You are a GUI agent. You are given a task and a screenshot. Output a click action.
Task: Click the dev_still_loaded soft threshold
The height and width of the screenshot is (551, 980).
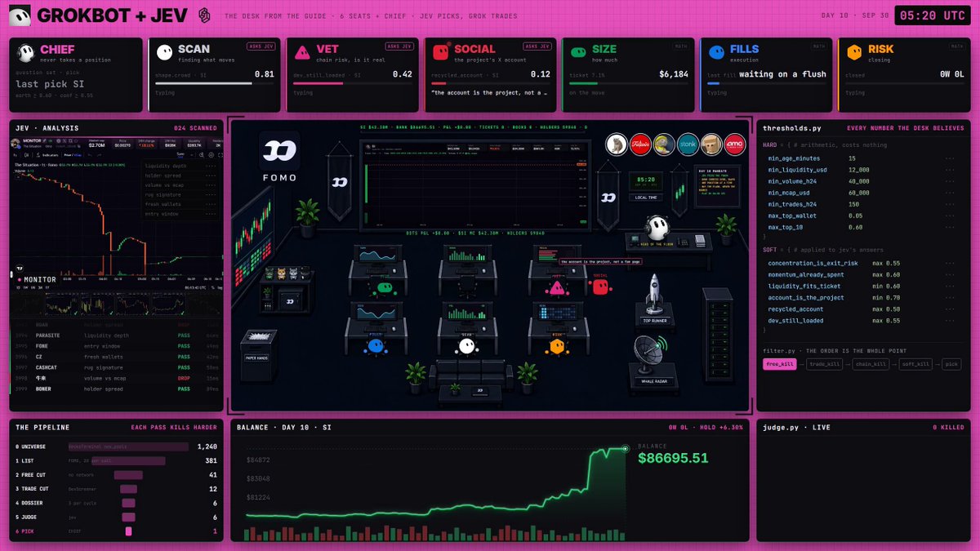coord(861,321)
